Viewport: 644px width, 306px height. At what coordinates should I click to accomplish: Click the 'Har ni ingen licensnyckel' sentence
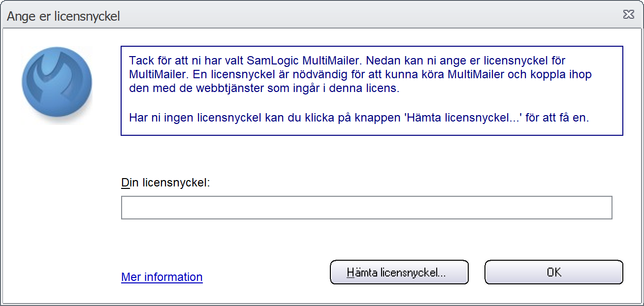tap(358, 119)
